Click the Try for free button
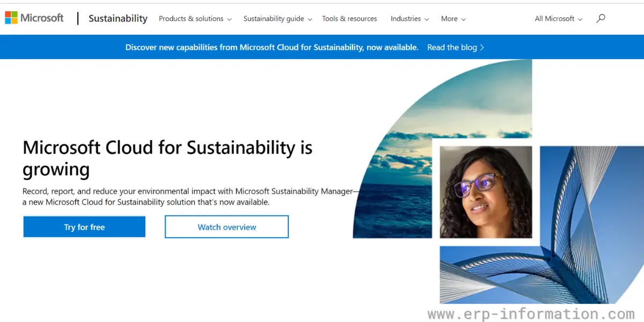The height and width of the screenshot is (322, 644). point(84,227)
